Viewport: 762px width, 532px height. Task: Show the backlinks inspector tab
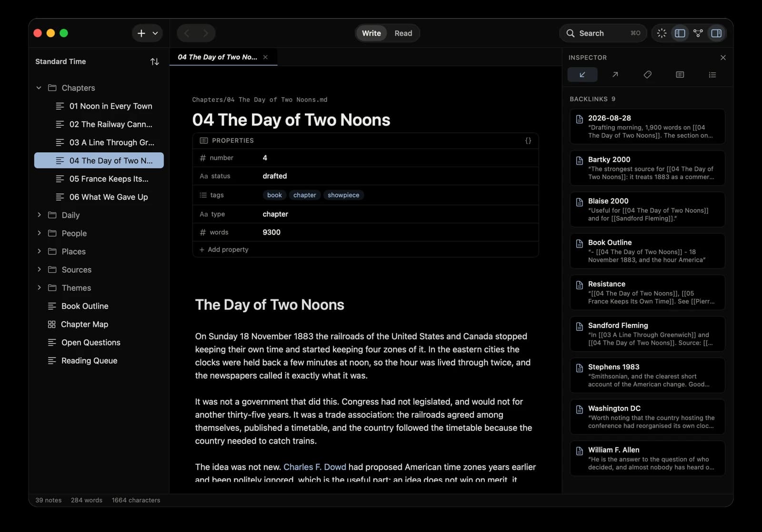[582, 75]
